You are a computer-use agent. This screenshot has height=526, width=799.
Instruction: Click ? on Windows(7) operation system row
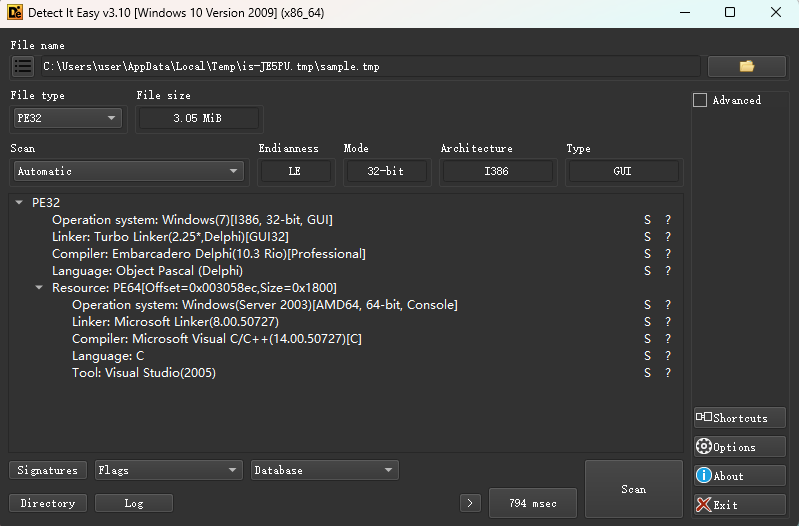[x=668, y=220]
